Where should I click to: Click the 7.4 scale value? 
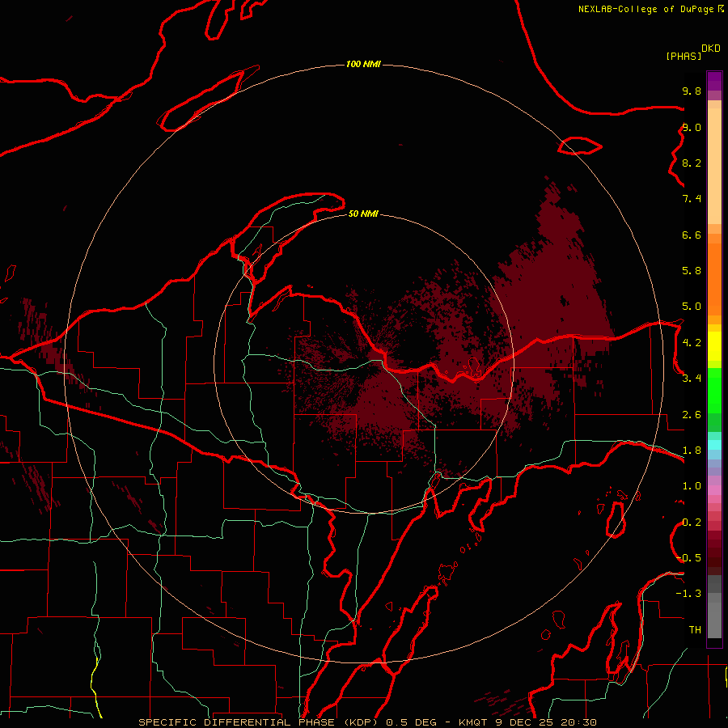click(x=692, y=199)
